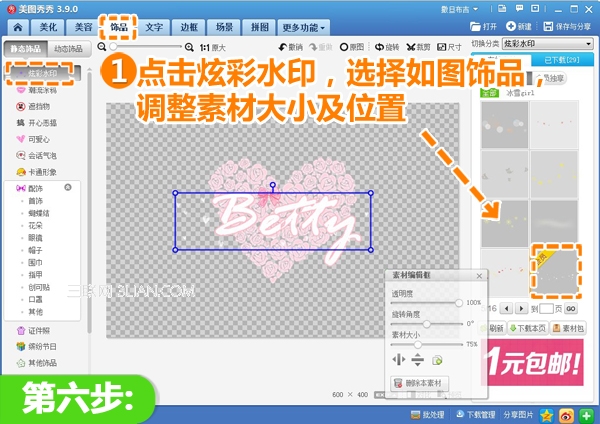The width and height of the screenshot is (600, 424).
Task: Select 首饰 subcategory
Action: pos(36,201)
